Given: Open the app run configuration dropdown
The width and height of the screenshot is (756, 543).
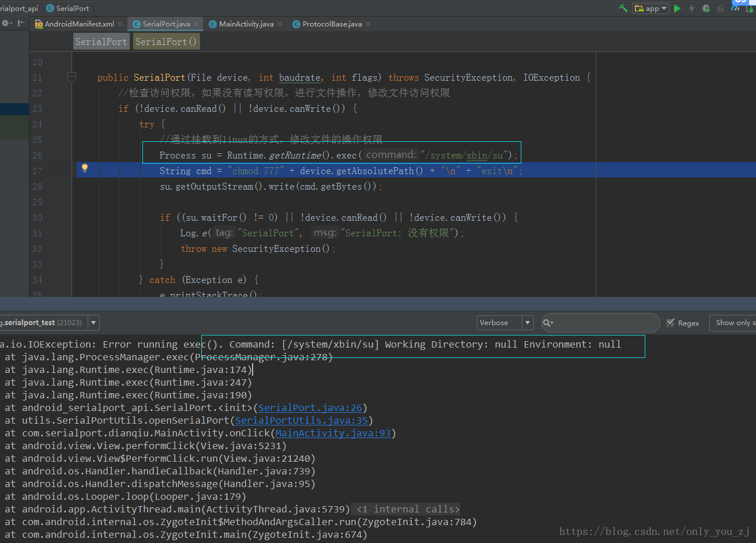Looking at the screenshot, I should pos(650,8).
